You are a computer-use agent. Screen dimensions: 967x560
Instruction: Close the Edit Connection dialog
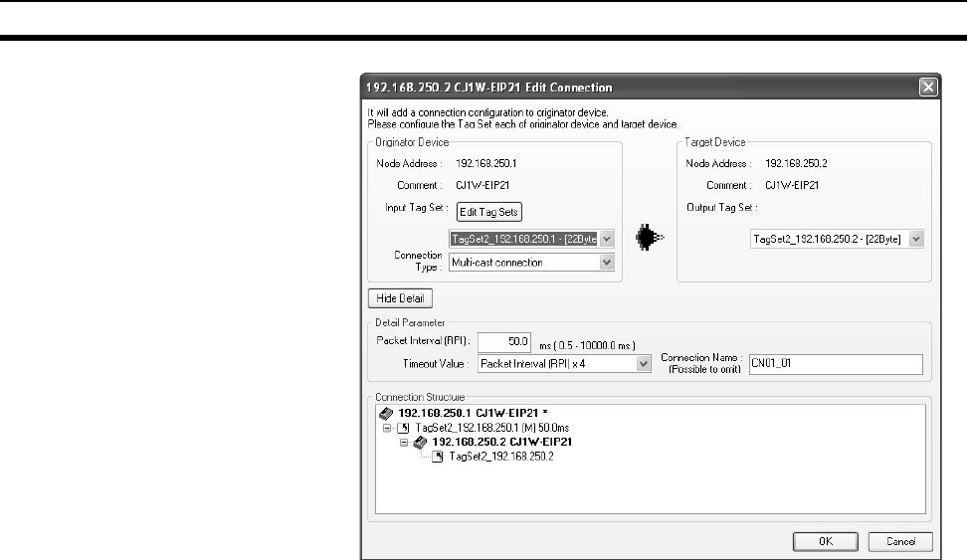pyautogui.click(x=928, y=87)
